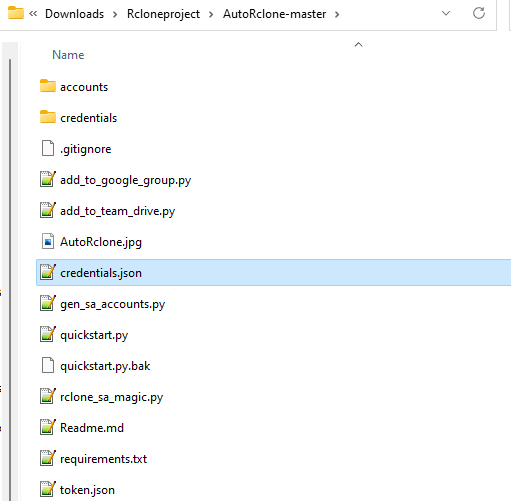
Task: Select add_to_google_group.py file name
Action: tap(126, 180)
